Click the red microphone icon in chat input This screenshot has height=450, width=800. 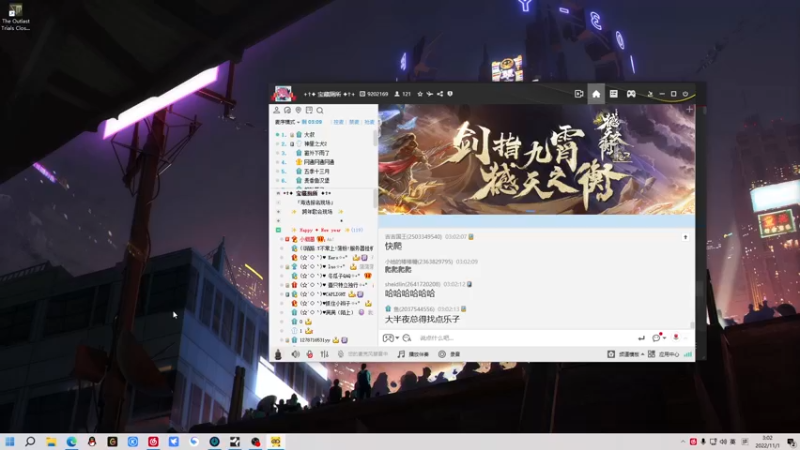pos(676,337)
